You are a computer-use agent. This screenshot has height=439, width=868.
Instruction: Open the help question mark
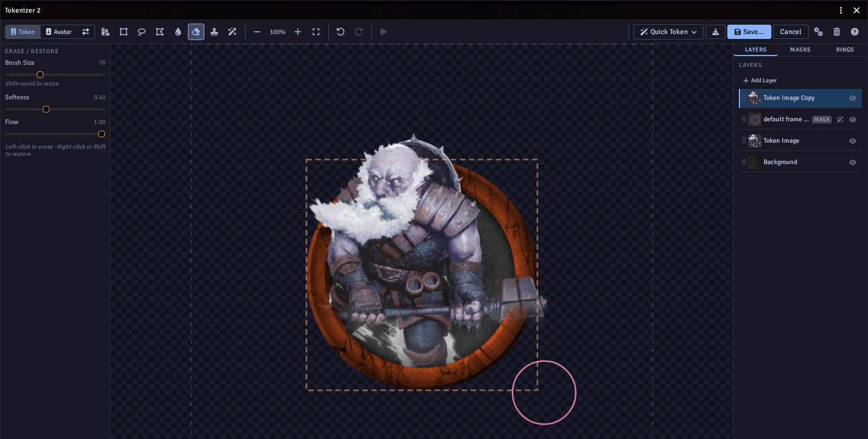(x=855, y=32)
